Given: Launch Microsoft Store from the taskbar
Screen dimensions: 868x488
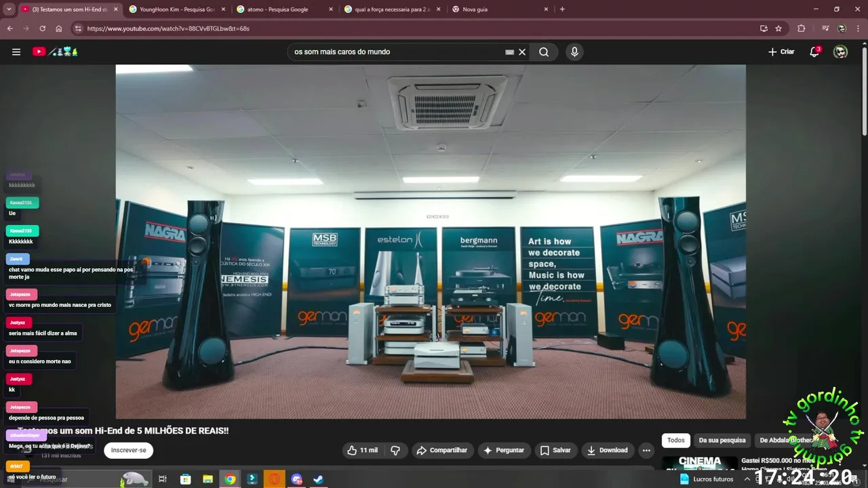Looking at the screenshot, I should (185, 479).
